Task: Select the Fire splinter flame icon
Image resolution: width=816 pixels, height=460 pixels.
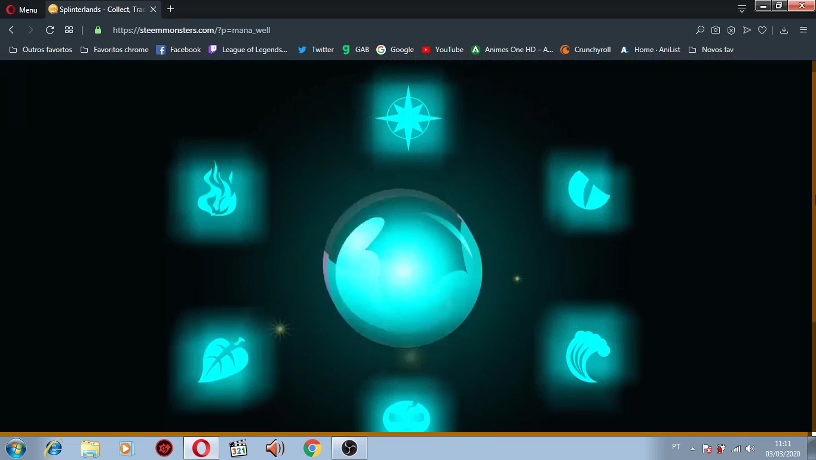Action: pyautogui.click(x=218, y=189)
